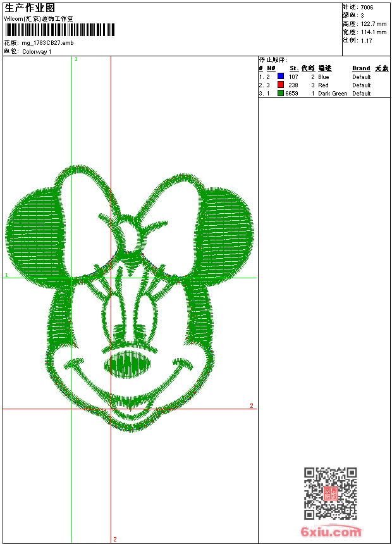Screen dimensions: 392x544
Task: Click the green guide label '1' at top
Action: (x=76, y=59)
